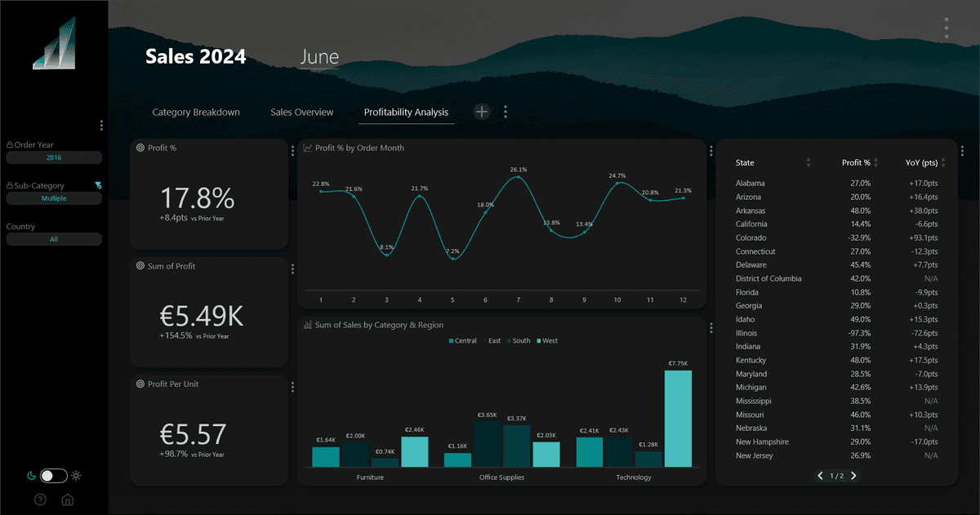Click the Technology West bar in chart

(x=678, y=419)
